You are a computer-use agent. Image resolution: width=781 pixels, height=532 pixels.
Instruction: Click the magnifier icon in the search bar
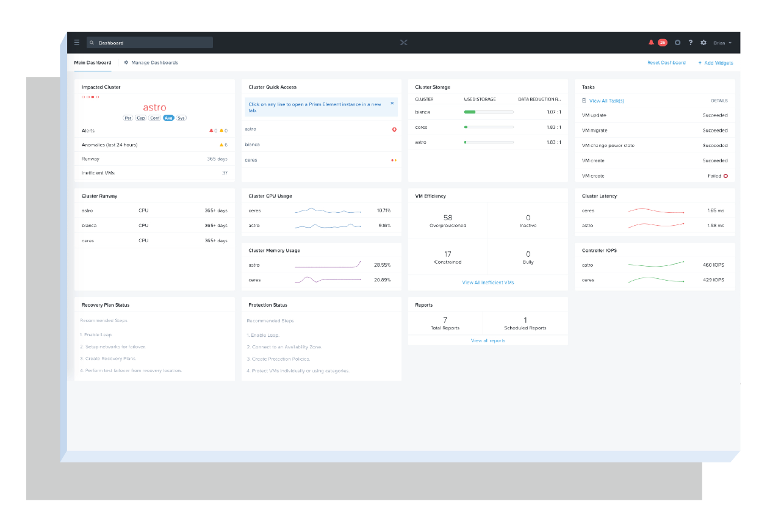tap(92, 42)
